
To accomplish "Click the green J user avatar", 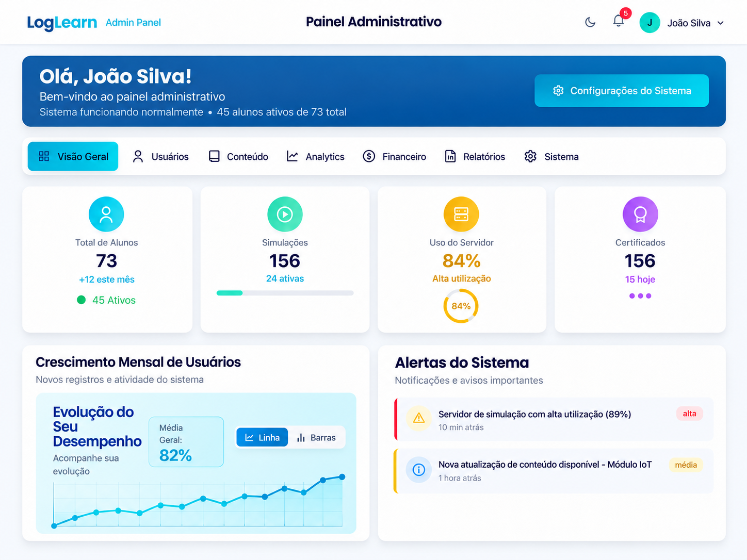I will pos(649,23).
